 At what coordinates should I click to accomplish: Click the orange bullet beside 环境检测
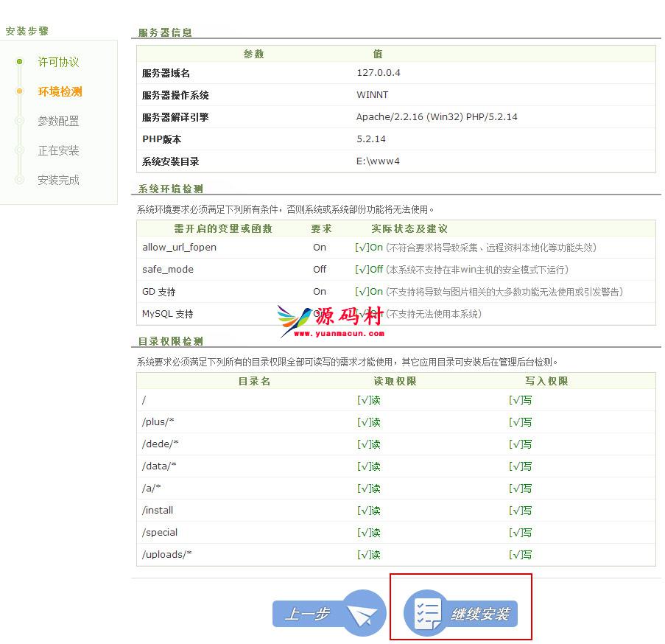(18, 91)
